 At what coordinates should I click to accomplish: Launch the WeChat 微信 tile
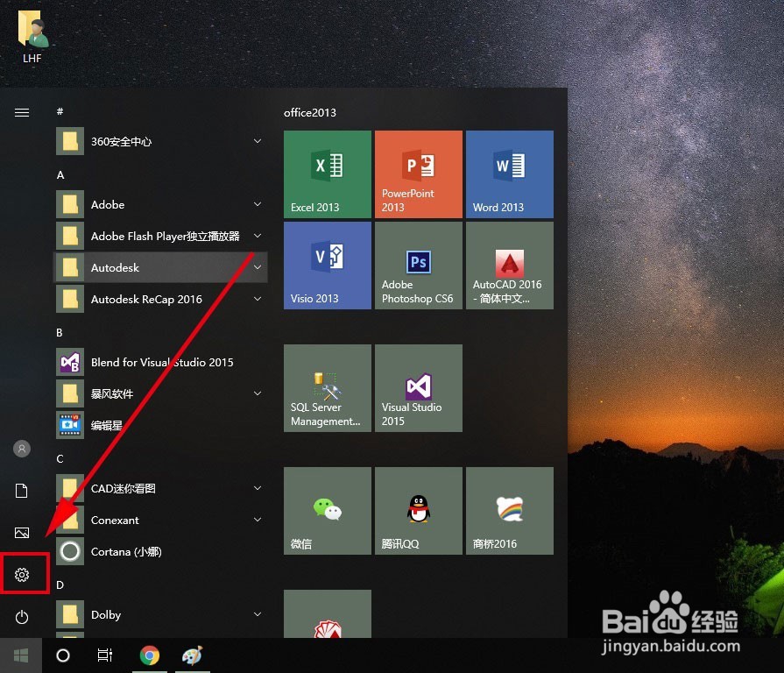(x=328, y=511)
